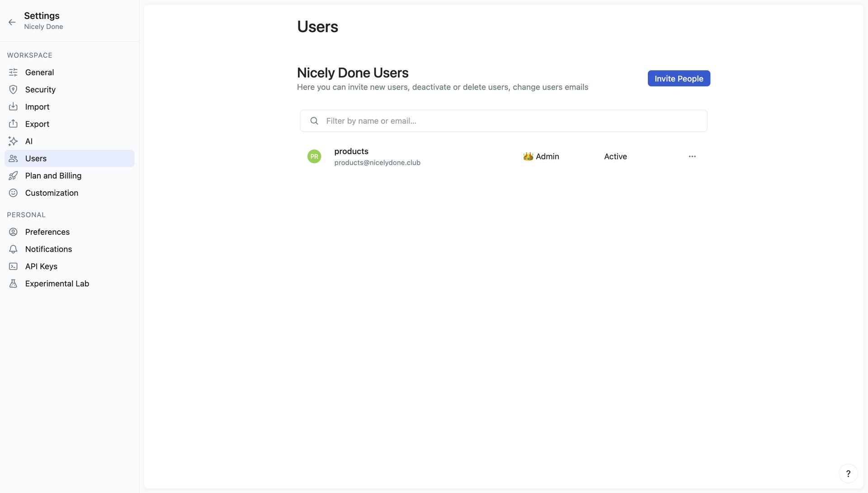Open the Import settings section
The height and width of the screenshot is (493, 868).
click(x=37, y=107)
